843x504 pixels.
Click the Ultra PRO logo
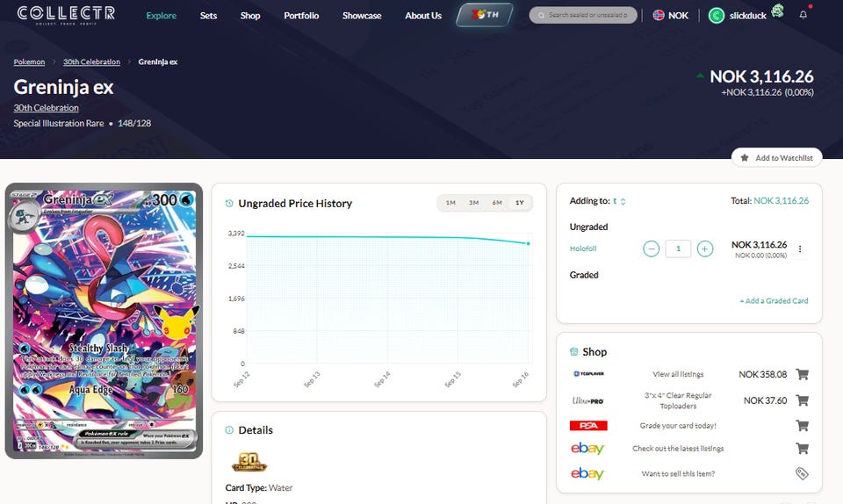[587, 400]
